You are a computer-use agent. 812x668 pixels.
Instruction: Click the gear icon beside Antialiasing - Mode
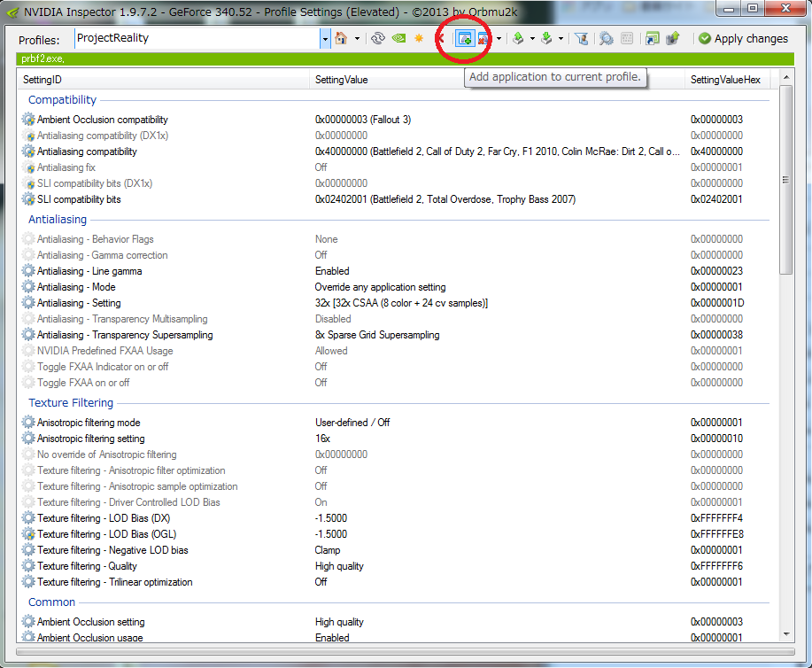(x=28, y=287)
